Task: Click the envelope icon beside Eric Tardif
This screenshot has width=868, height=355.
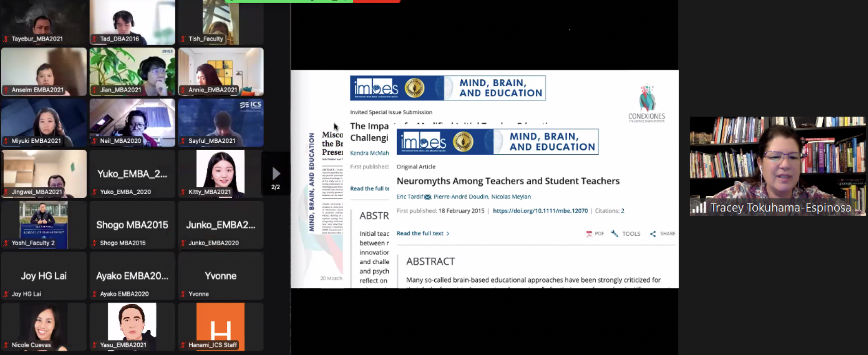Action: [428, 197]
